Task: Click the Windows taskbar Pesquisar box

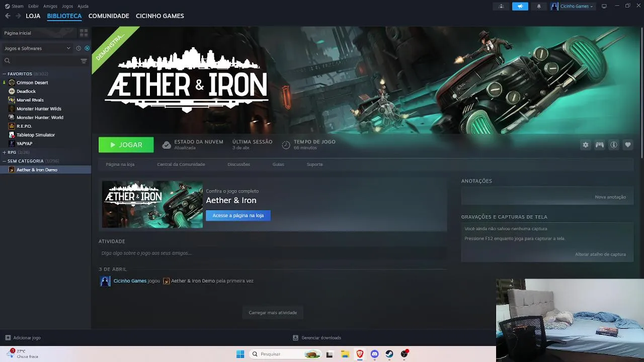Action: click(x=285, y=354)
